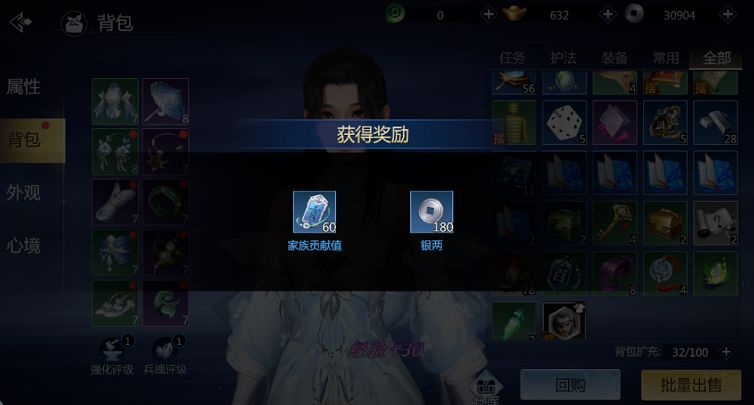Click the 回购 button

[x=570, y=385]
